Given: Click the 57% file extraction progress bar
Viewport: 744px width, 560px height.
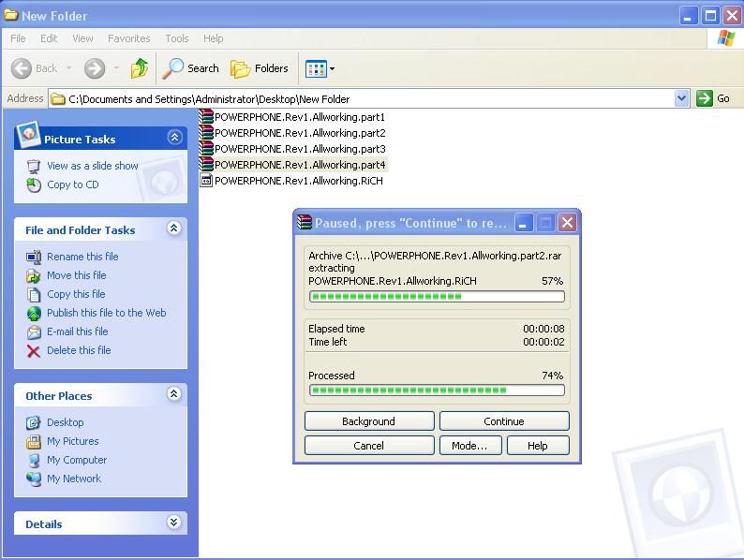Looking at the screenshot, I should tap(437, 296).
